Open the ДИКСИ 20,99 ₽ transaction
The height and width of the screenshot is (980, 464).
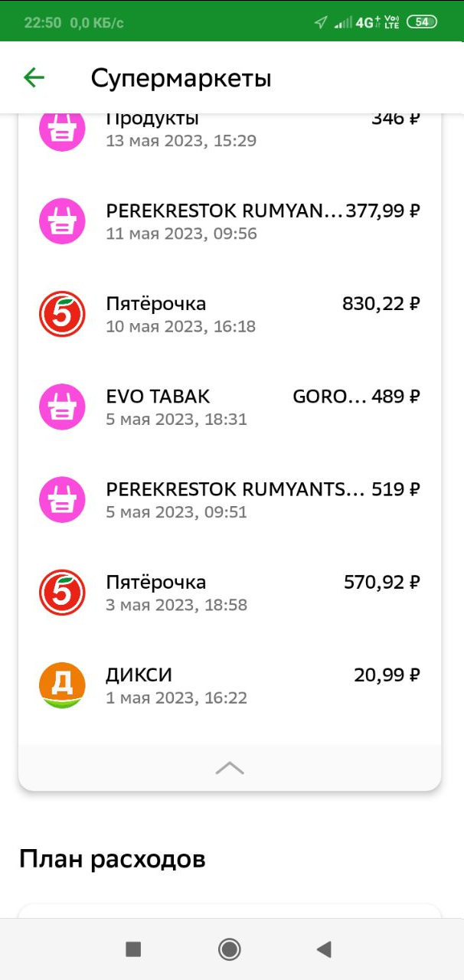[260, 685]
